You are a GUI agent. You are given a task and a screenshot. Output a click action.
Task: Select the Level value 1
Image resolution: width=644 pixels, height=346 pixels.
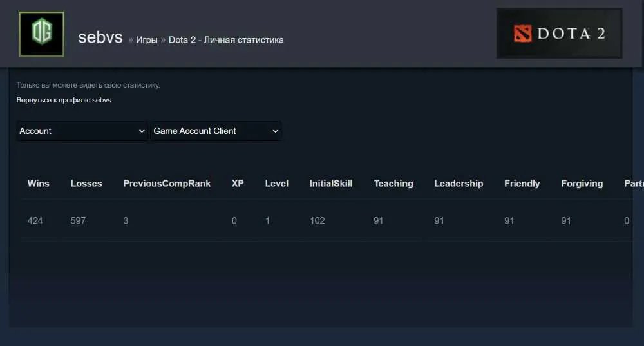coord(267,220)
